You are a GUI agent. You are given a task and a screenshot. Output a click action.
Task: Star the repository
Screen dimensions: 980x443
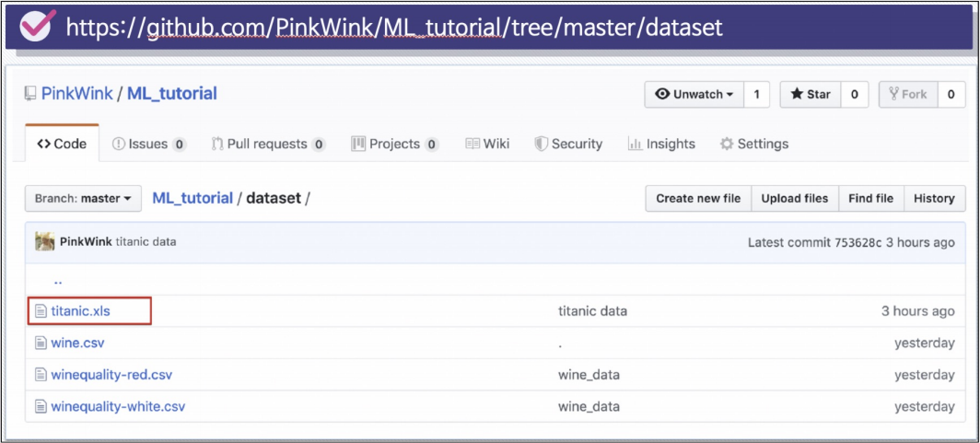coord(811,94)
